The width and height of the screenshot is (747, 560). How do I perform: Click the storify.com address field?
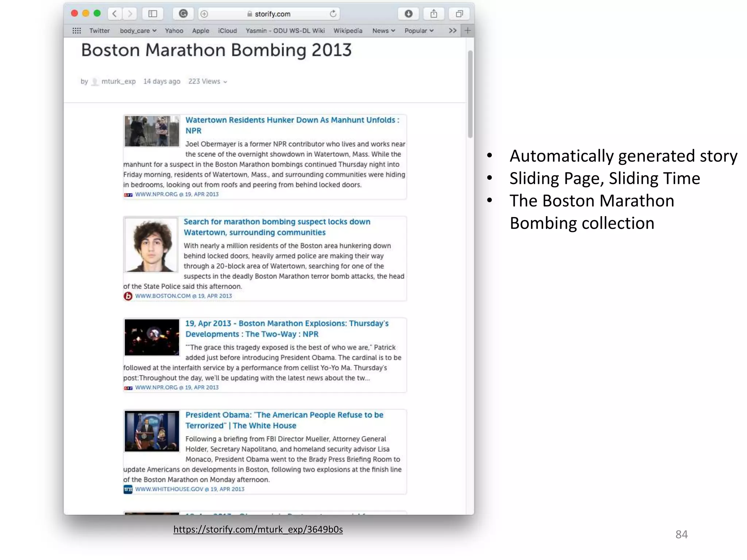[x=269, y=14]
